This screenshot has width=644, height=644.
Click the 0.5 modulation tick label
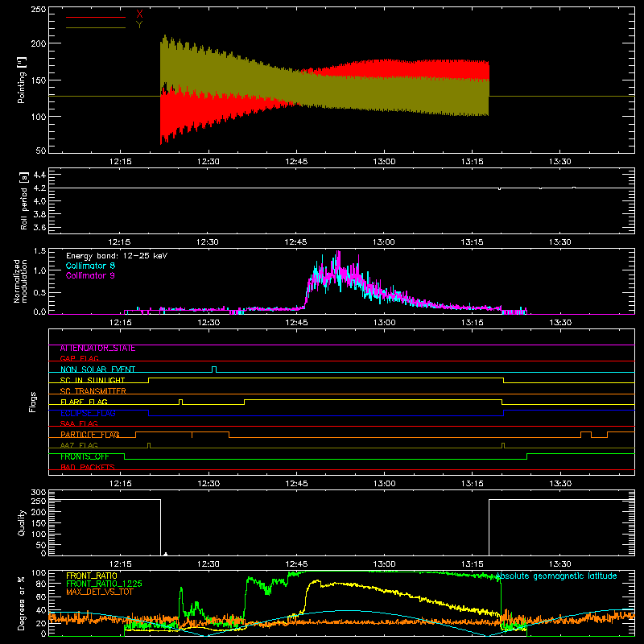tap(39, 293)
